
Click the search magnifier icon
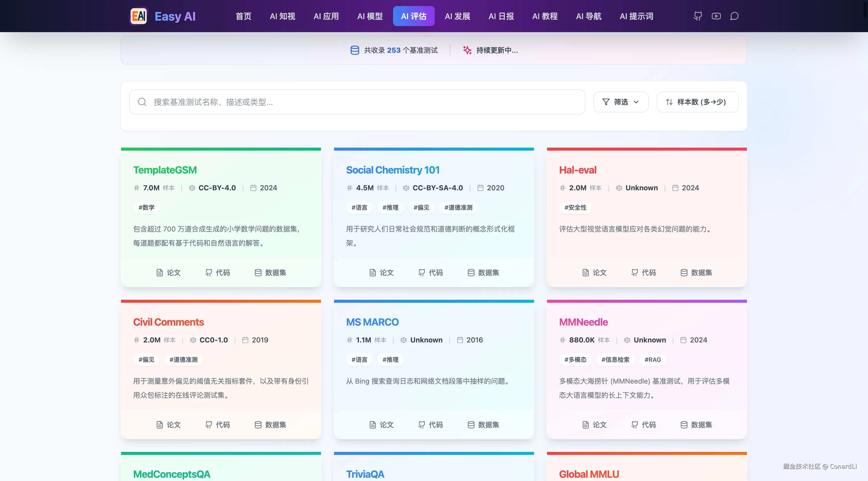(x=141, y=102)
